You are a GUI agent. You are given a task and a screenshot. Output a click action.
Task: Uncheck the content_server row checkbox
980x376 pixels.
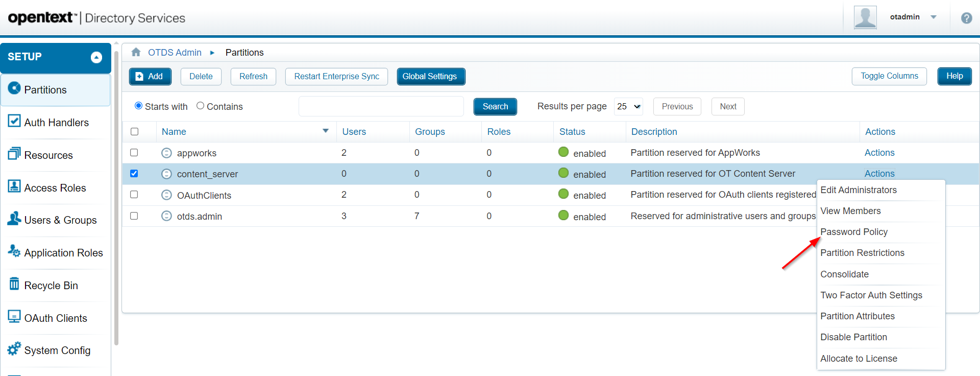click(x=134, y=174)
